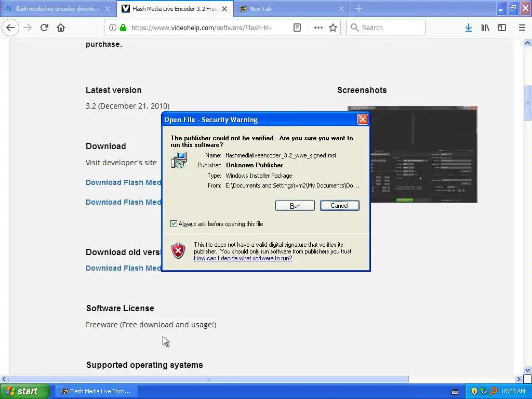Viewport: 532px width, 399px height.
Task: Close the New Tab tab
Action: pyautogui.click(x=341, y=9)
